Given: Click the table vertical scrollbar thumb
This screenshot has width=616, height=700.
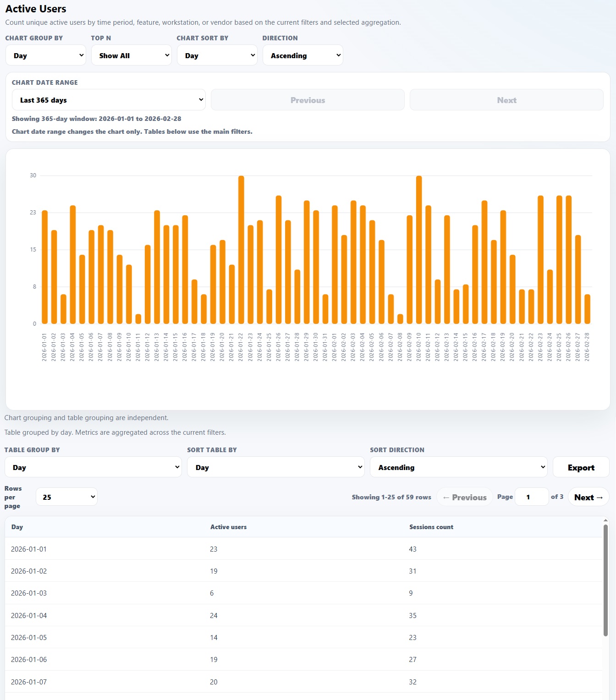Looking at the screenshot, I should 605,580.
